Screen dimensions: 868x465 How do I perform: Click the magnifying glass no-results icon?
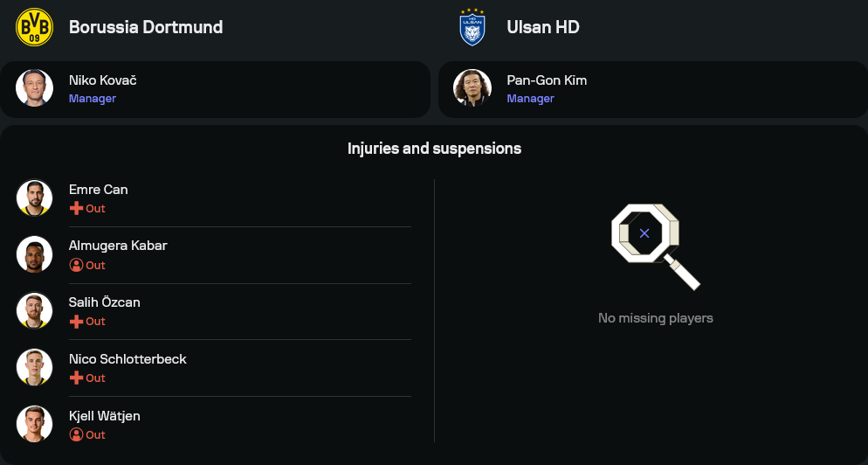coord(655,246)
